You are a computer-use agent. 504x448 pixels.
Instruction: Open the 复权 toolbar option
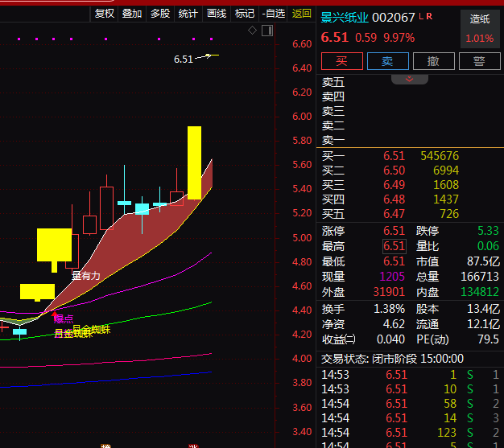tap(105, 14)
